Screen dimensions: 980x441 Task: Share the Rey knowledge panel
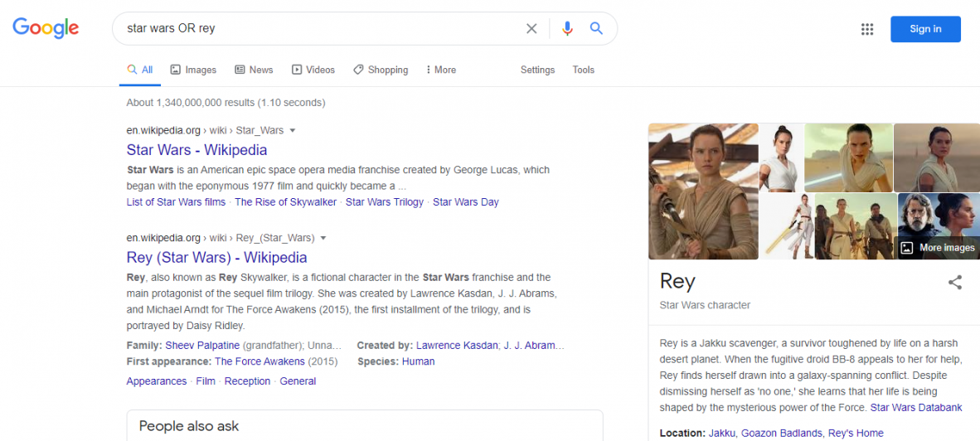(955, 283)
